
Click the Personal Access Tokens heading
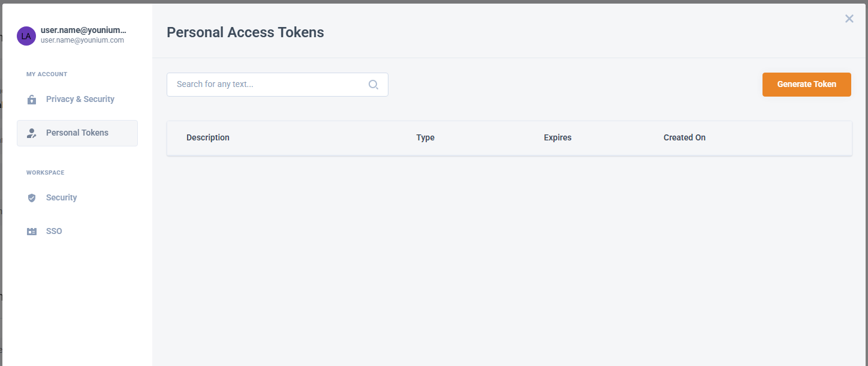(x=245, y=32)
